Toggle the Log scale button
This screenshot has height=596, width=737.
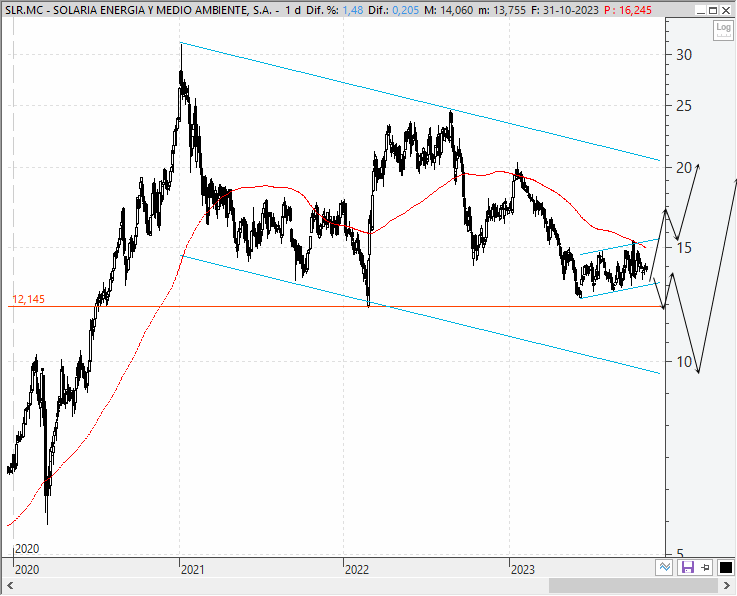click(723, 31)
